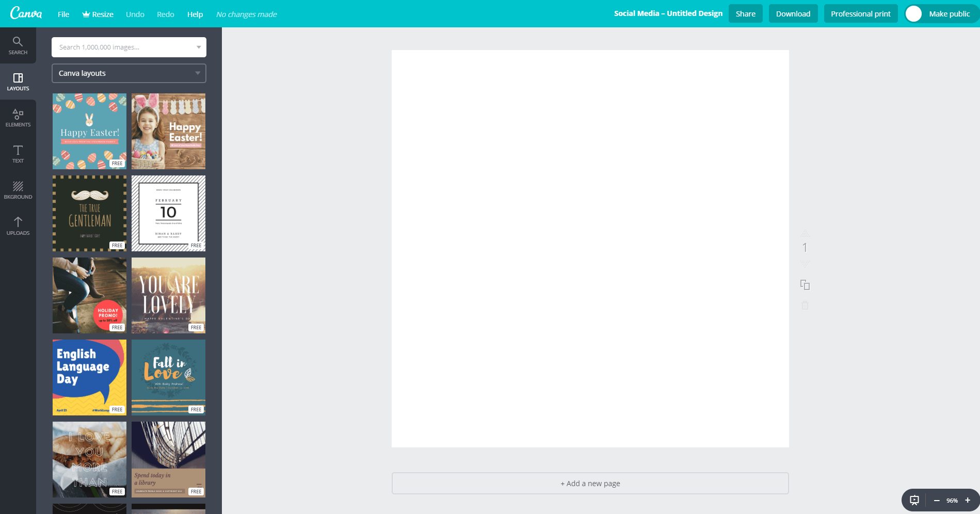Click the Resize tool in the top bar
Screen dimensions: 980x514
98,14
